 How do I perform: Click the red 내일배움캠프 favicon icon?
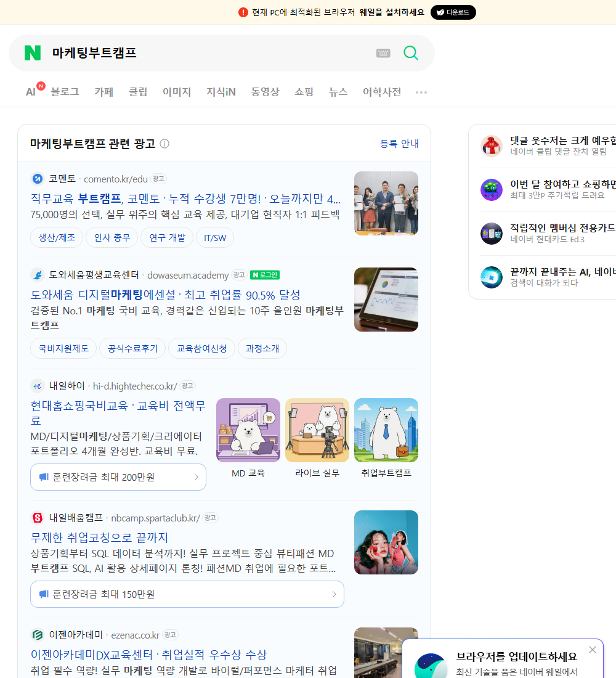tap(38, 518)
